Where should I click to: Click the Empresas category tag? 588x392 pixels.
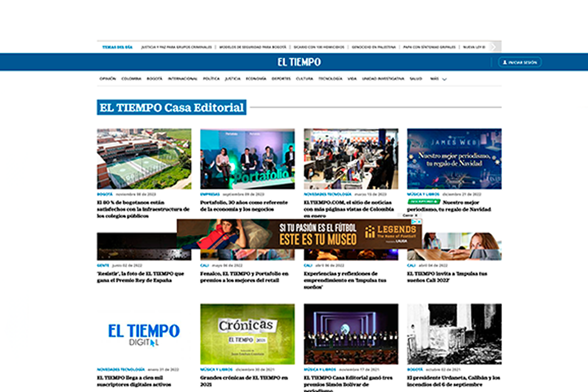point(210,194)
